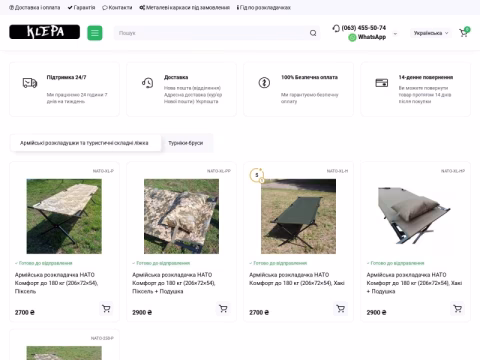Click the search magnifier icon
The height and width of the screenshot is (360, 480).
click(x=313, y=33)
